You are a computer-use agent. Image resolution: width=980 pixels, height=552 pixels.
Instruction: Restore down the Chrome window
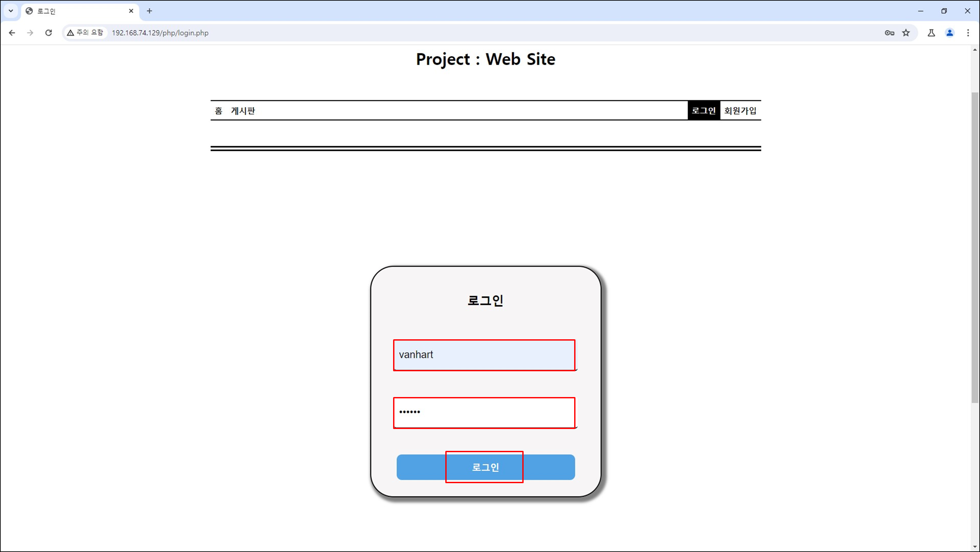pos(944,11)
